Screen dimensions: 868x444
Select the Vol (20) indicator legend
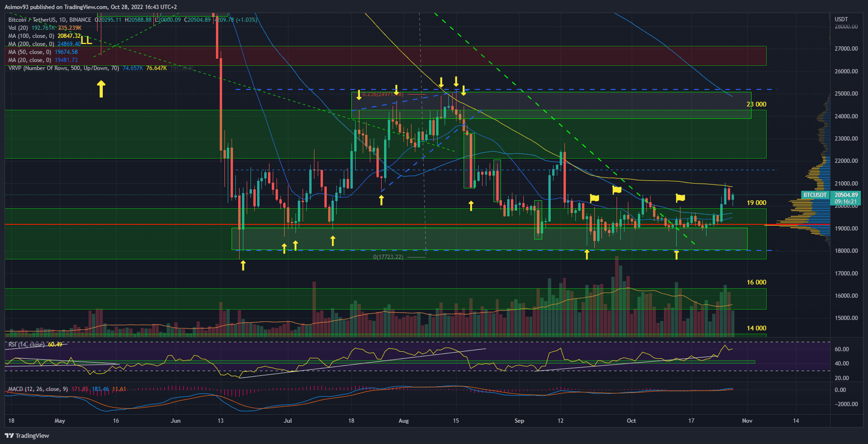coord(18,28)
